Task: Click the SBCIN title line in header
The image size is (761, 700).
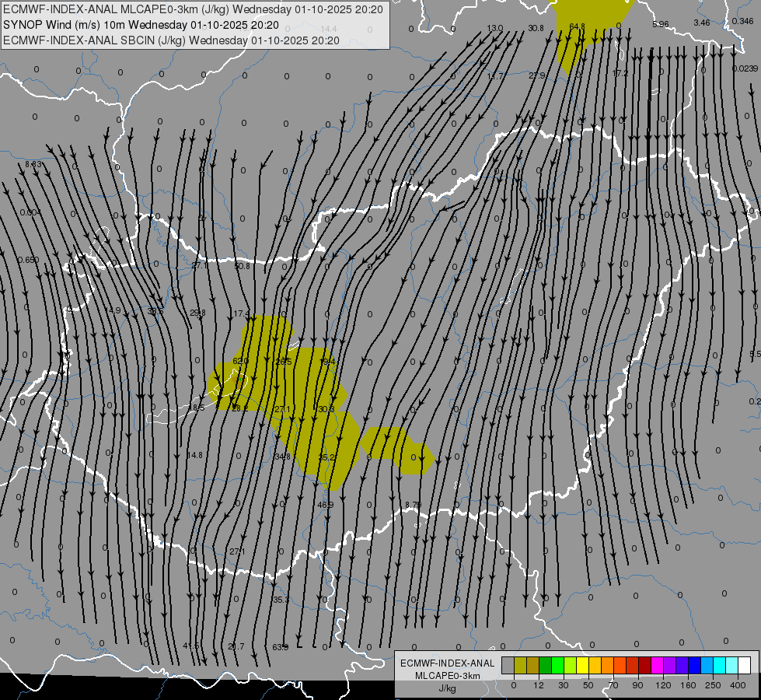Action: [171, 40]
